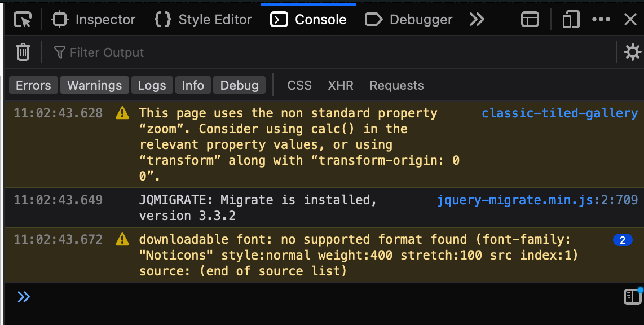Screen dimensions: 644x325
Task: Toggle the multi-line editor mode icon
Action: coord(633,296)
